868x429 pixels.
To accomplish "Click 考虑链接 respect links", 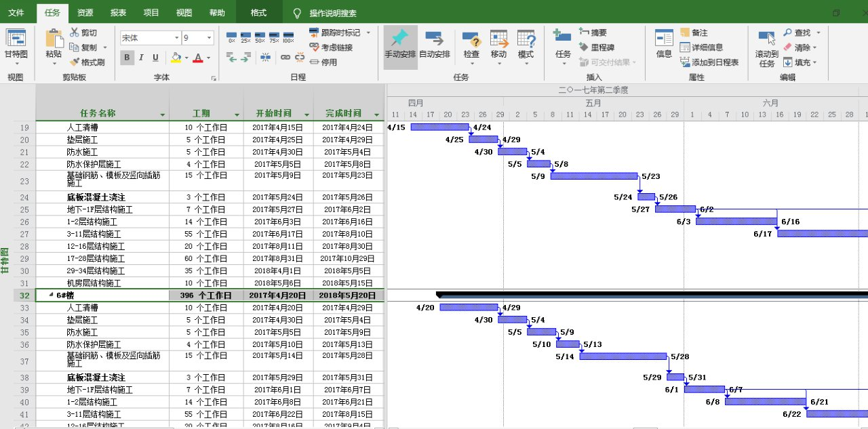I will (x=331, y=47).
